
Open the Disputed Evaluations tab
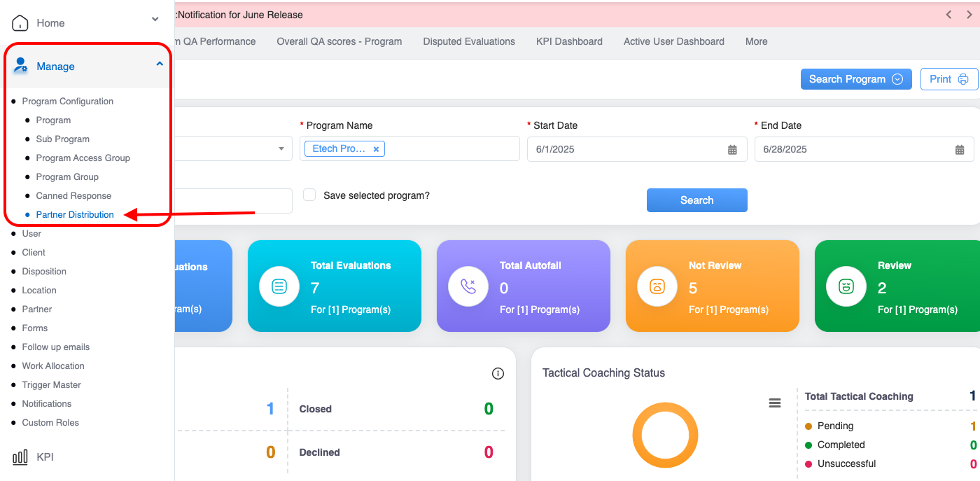469,41
